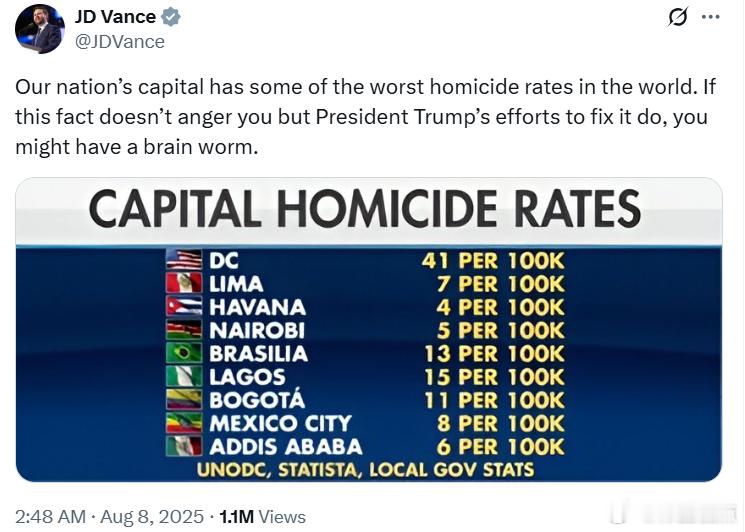Open JD Vance's profile avatar
Image resolution: width=745 pixels, height=532 pixels.
coord(40,30)
